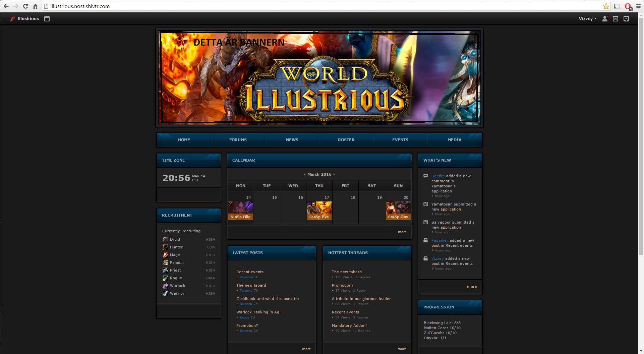644x354 pixels.
Task: Open the red extension icon in toolbar
Action: [x=628, y=6]
